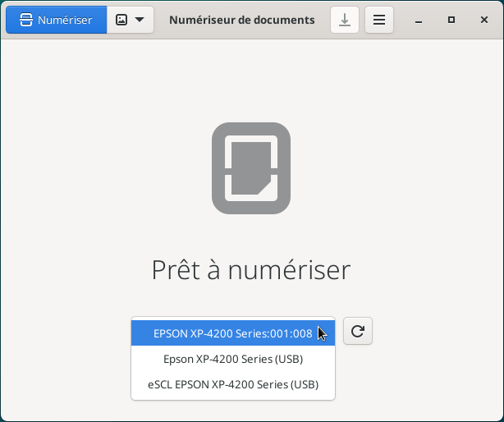Click the image scan-mode icon

[121, 20]
